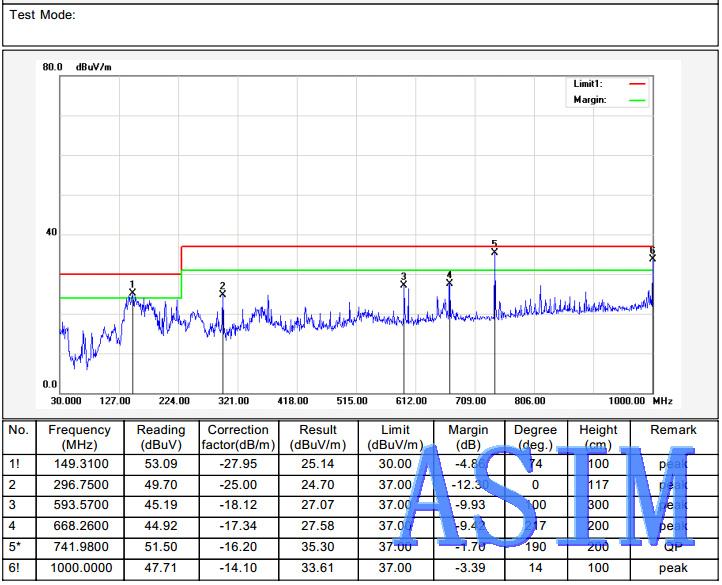
Task: Click the Test Mode: label
Action: pos(42,15)
